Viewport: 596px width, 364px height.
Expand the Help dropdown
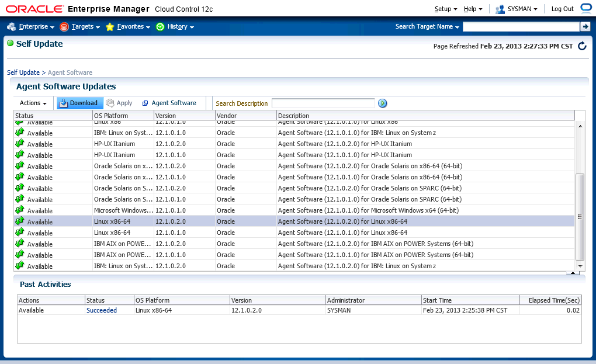473,9
